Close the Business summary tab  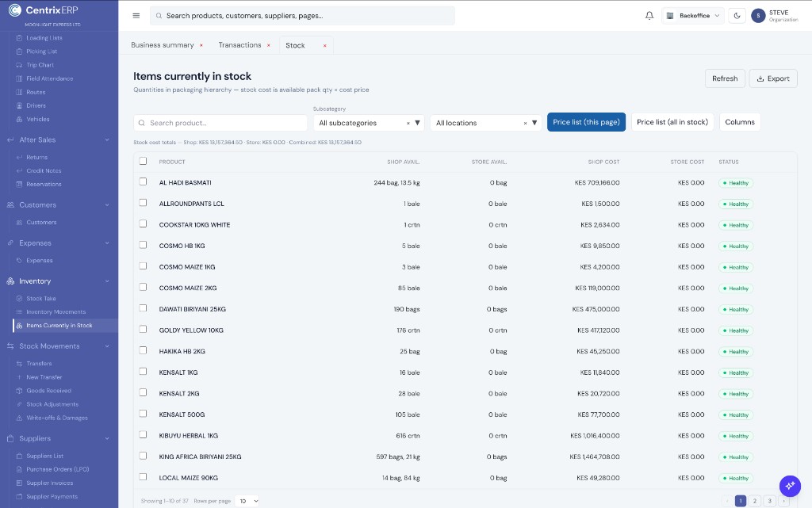[201, 45]
